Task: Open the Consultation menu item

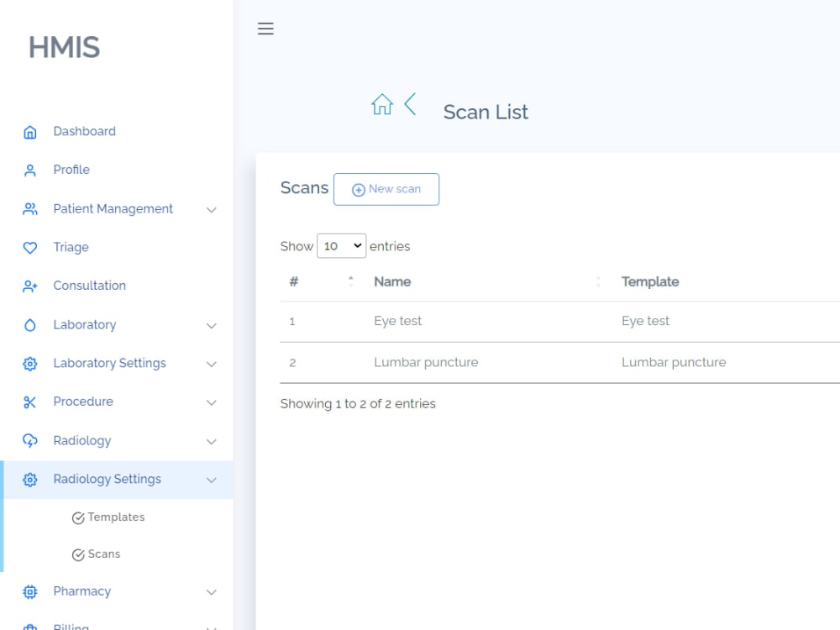Action: (x=117, y=286)
